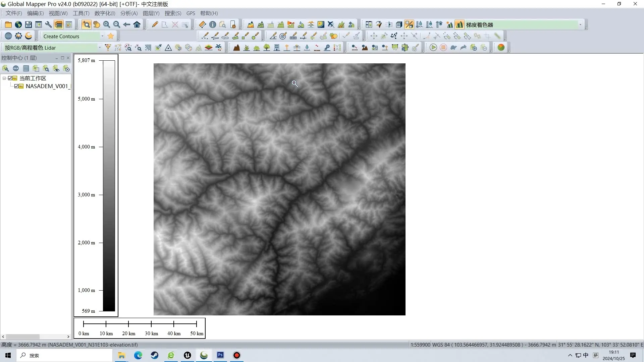The height and width of the screenshot is (362, 644).
Task: Open the Windows Start menu
Action: coord(8,355)
